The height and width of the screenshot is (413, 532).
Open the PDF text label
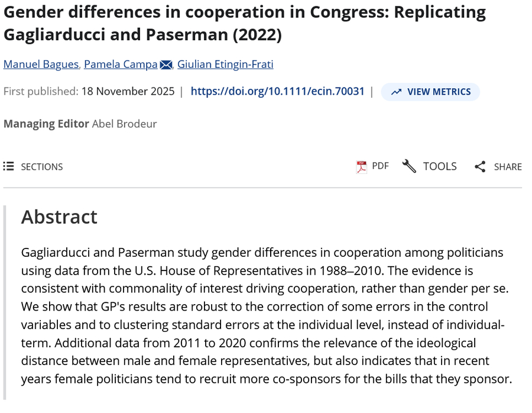[x=380, y=166]
